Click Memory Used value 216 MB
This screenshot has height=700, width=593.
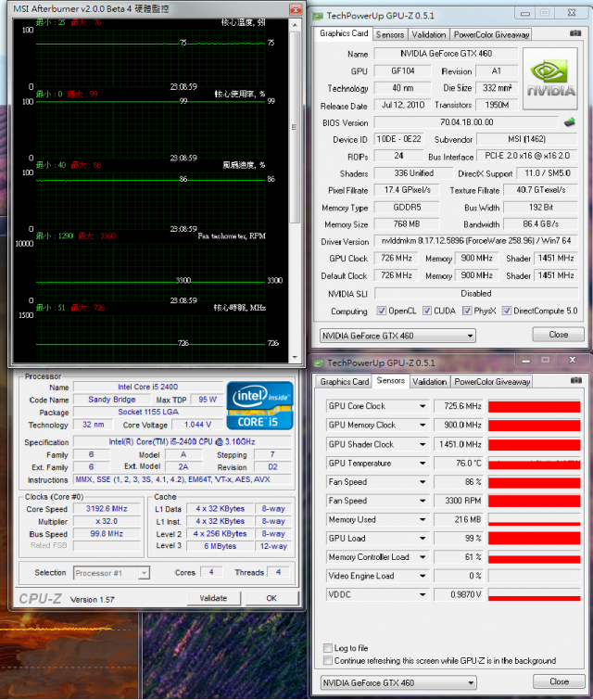click(x=459, y=519)
